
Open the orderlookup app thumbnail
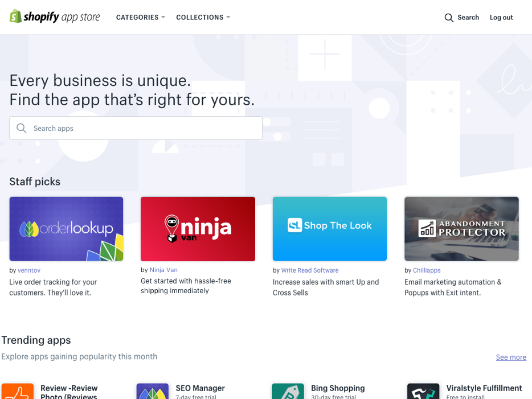click(66, 229)
